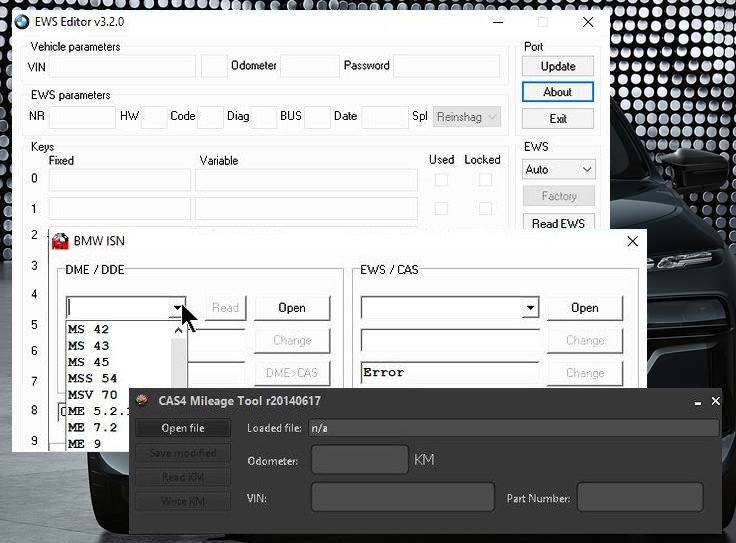
Task: Click the DME>CAS button
Action: pyautogui.click(x=292, y=373)
